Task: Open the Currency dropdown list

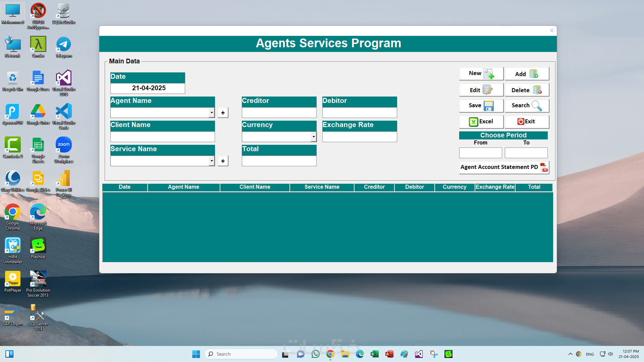Action: point(313,137)
